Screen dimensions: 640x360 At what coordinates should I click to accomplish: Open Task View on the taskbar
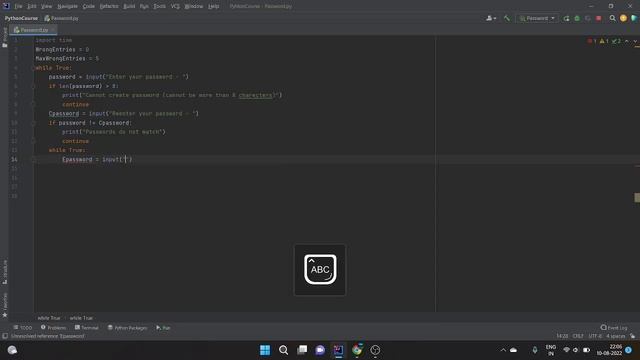click(302, 350)
